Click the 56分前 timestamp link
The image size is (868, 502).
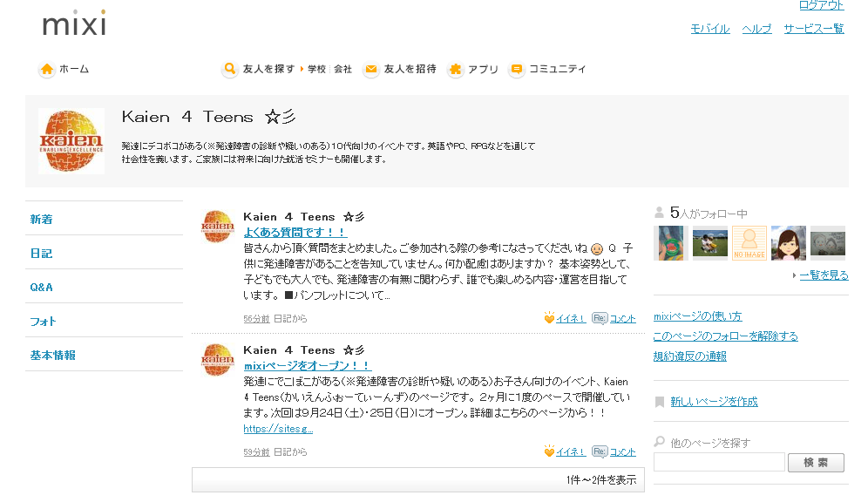[x=256, y=319]
